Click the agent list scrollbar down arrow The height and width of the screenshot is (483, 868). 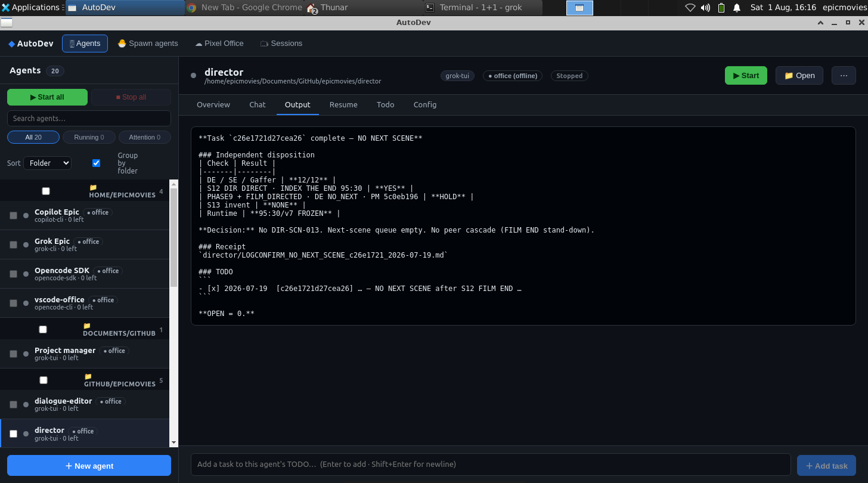tap(174, 442)
